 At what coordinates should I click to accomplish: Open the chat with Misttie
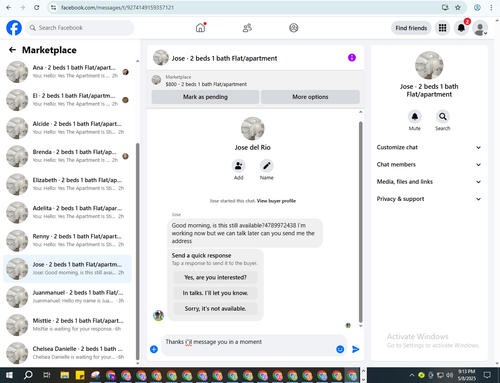(x=67, y=325)
